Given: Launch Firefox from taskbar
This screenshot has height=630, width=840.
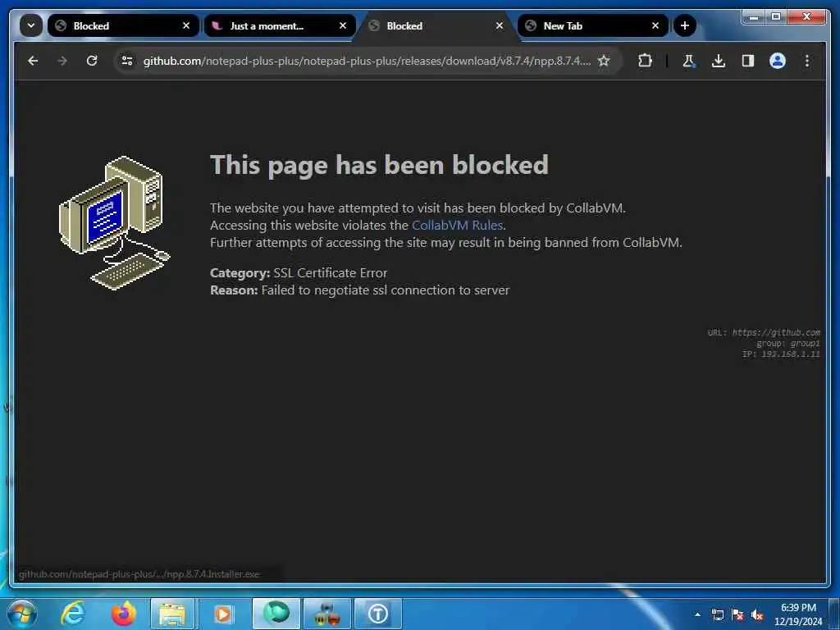Looking at the screenshot, I should pyautogui.click(x=124, y=614).
